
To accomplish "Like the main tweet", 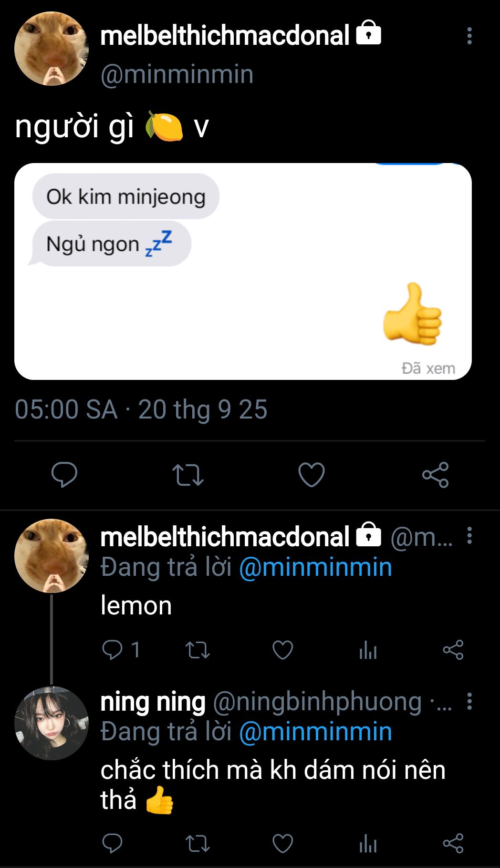I will (311, 475).
